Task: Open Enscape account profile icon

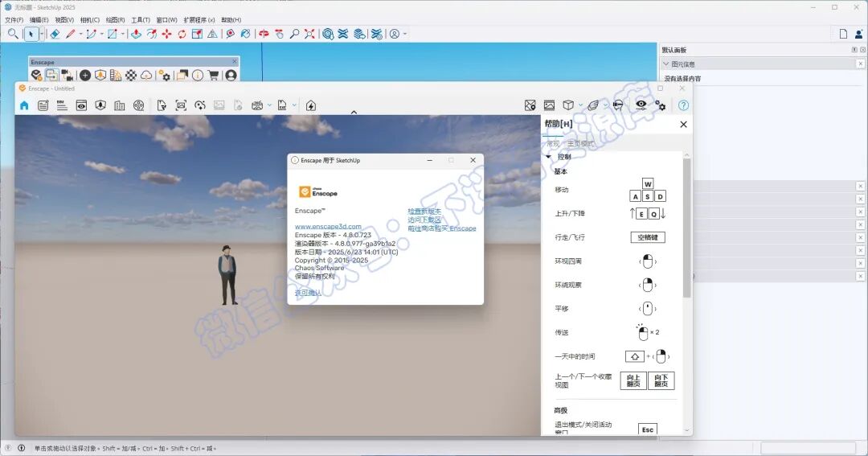Action: 231,75
